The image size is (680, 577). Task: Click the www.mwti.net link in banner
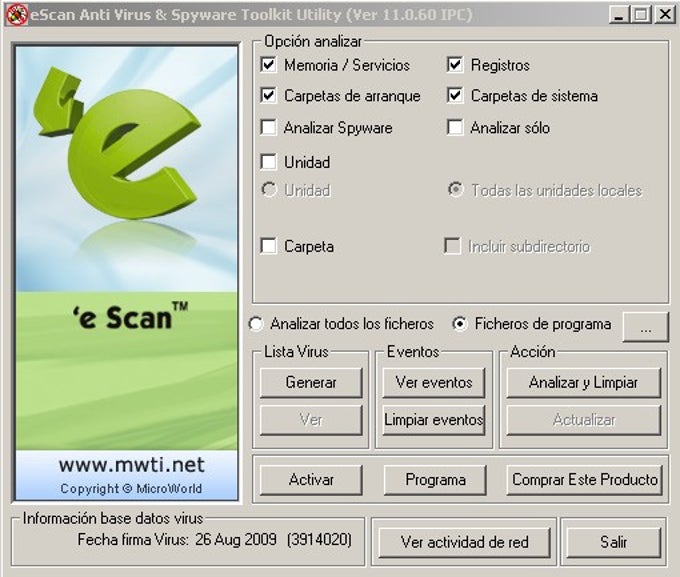pos(131,465)
